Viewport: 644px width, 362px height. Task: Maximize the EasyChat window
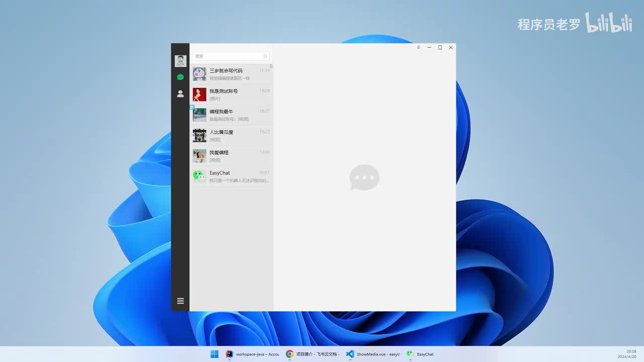tap(440, 47)
